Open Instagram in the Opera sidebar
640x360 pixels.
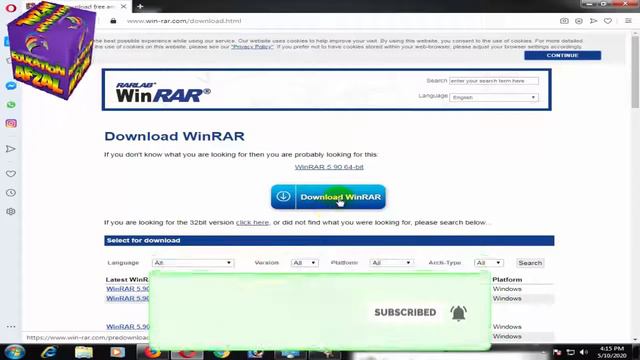tap(11, 123)
